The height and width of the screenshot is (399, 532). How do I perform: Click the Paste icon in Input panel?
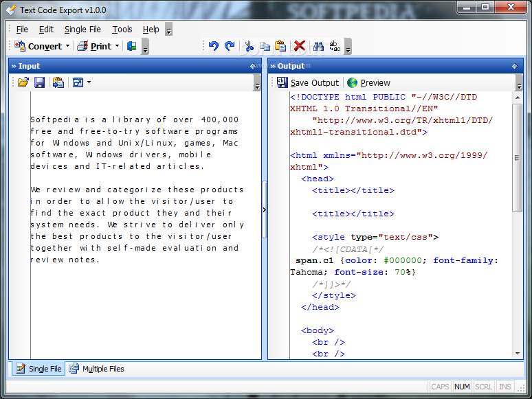click(x=58, y=82)
